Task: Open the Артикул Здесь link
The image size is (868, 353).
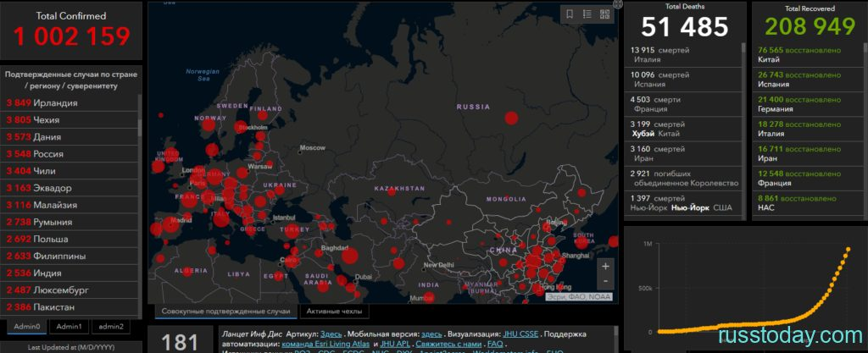Action: (x=331, y=334)
